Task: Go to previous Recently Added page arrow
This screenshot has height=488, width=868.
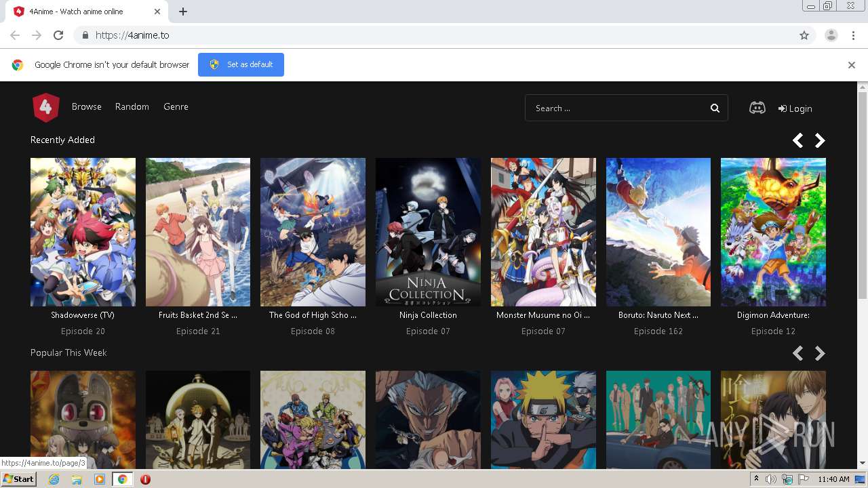Action: point(798,140)
